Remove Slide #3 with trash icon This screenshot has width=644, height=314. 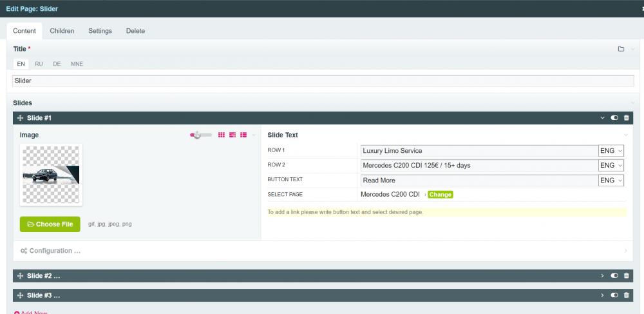click(x=626, y=295)
